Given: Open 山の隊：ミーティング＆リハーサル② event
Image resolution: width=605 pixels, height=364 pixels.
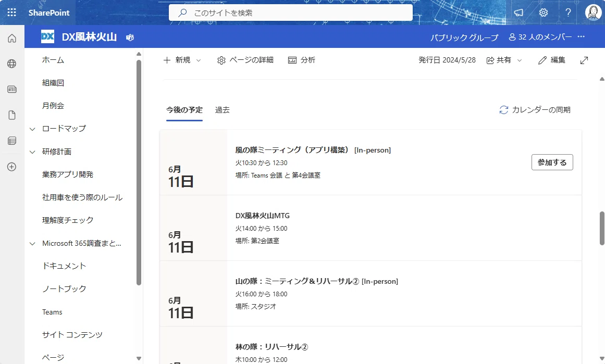Looking at the screenshot, I should [x=316, y=281].
